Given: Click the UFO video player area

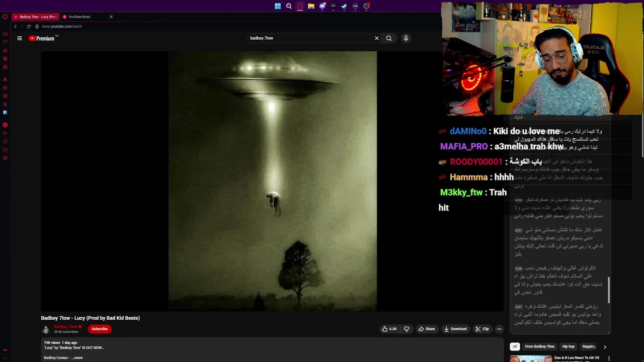Looking at the screenshot, I should (272, 181).
